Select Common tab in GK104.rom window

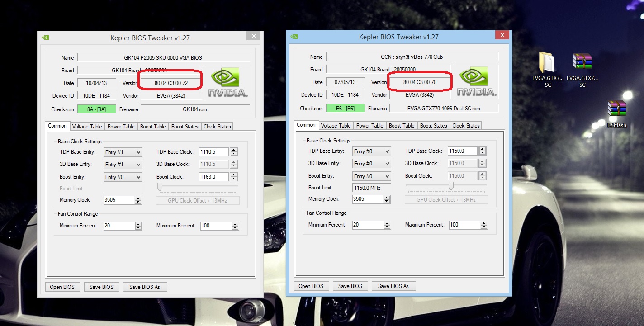(x=57, y=126)
